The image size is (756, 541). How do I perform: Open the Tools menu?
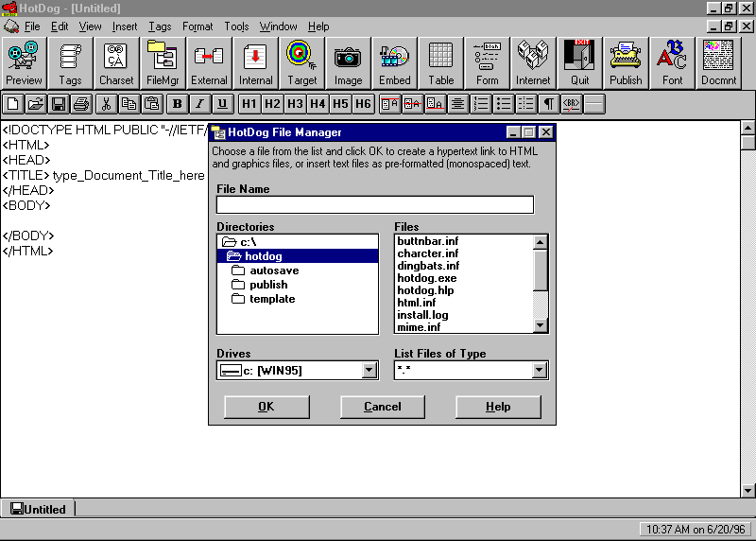(x=236, y=26)
